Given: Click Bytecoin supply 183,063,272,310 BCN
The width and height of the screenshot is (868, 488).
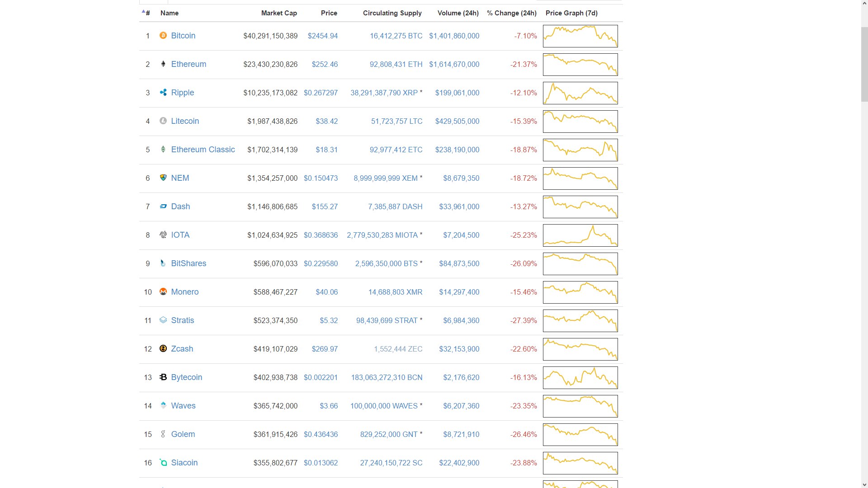Looking at the screenshot, I should pyautogui.click(x=387, y=377).
